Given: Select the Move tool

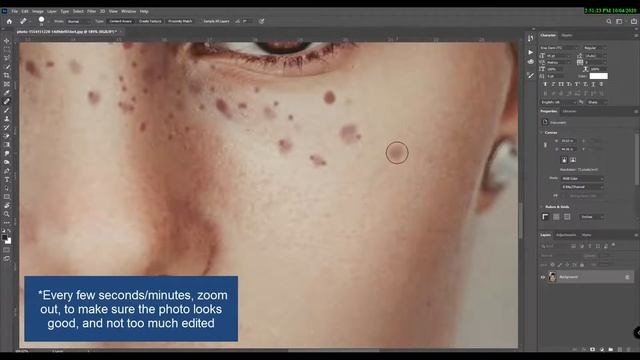Looking at the screenshot, I should point(7,41).
